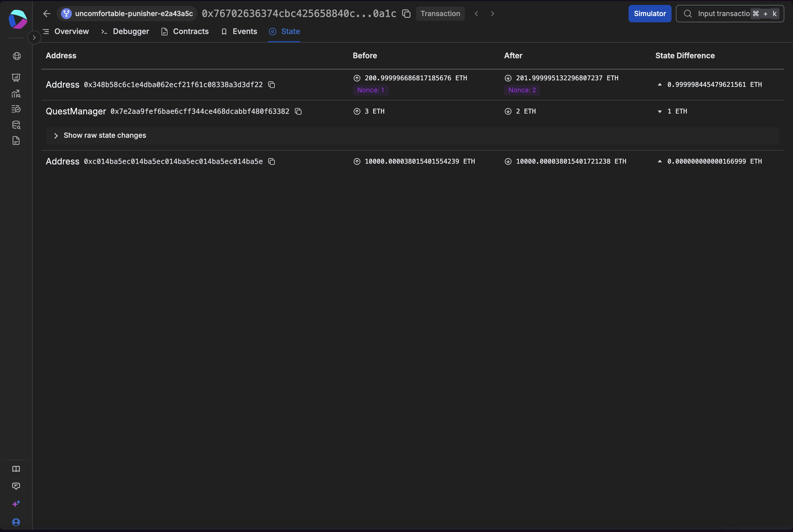Click the back arrow button
Screen dimensions: 793x532
click(x=47, y=14)
